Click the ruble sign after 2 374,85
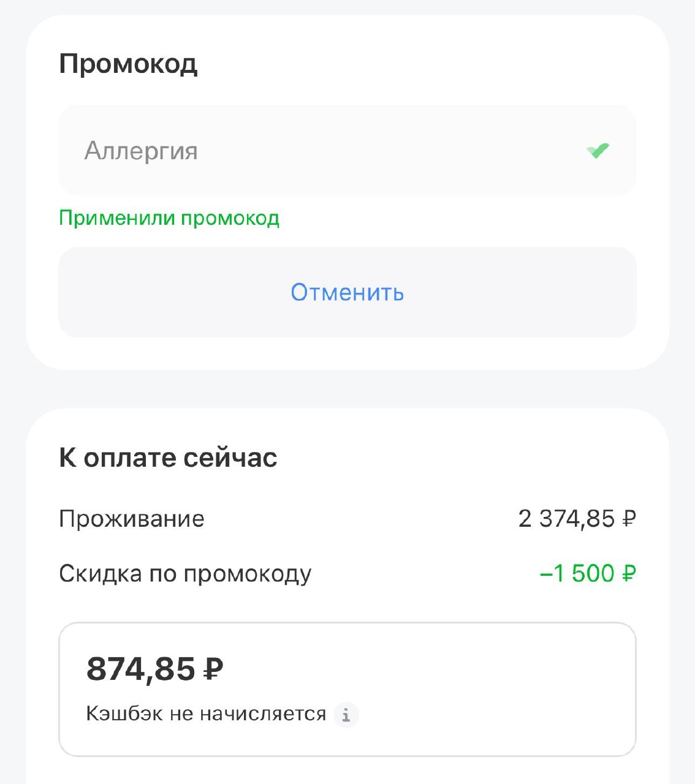This screenshot has height=784, width=695. click(629, 519)
